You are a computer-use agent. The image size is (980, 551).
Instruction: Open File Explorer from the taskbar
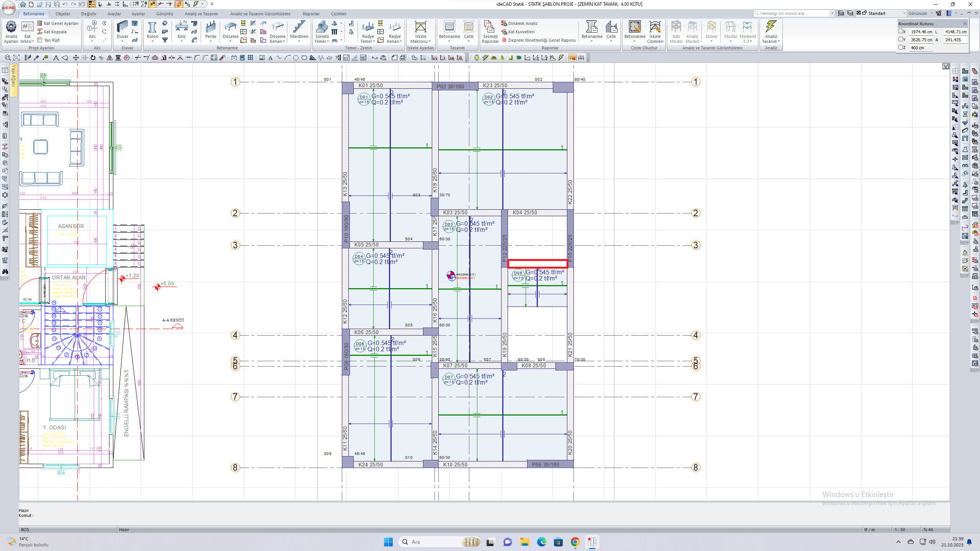point(524,542)
